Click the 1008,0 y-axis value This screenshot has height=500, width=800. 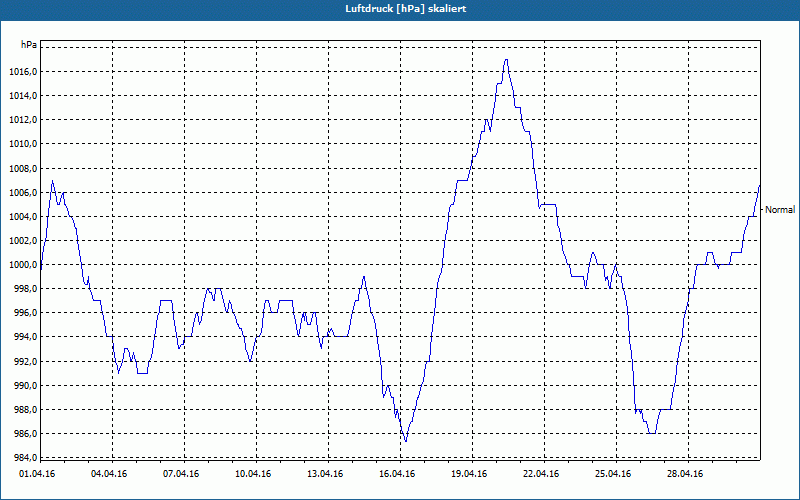tap(23, 168)
